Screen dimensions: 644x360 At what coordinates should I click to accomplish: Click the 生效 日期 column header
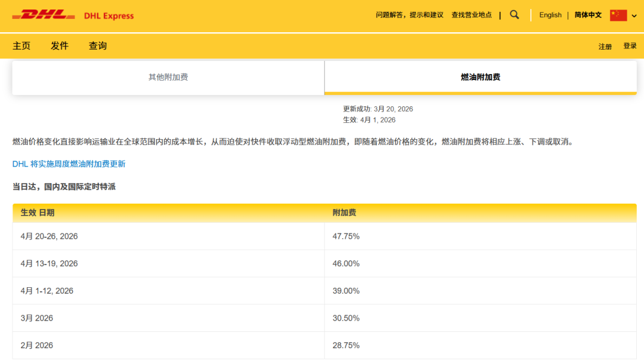coord(37,213)
